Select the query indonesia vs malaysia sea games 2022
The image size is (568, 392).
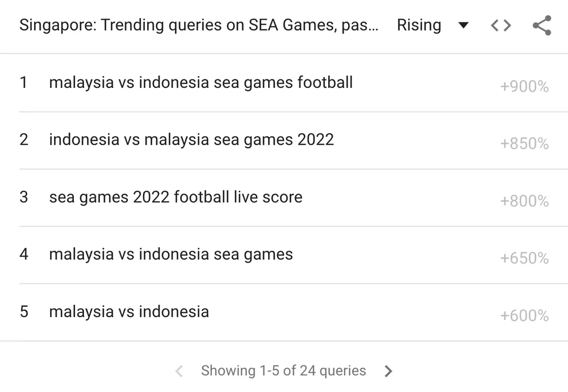click(191, 139)
